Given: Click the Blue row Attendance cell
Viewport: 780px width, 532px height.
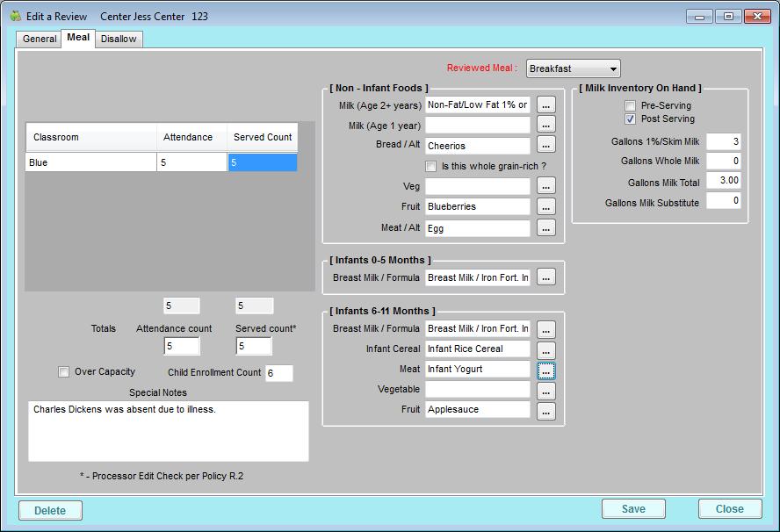Looking at the screenshot, I should [x=191, y=162].
